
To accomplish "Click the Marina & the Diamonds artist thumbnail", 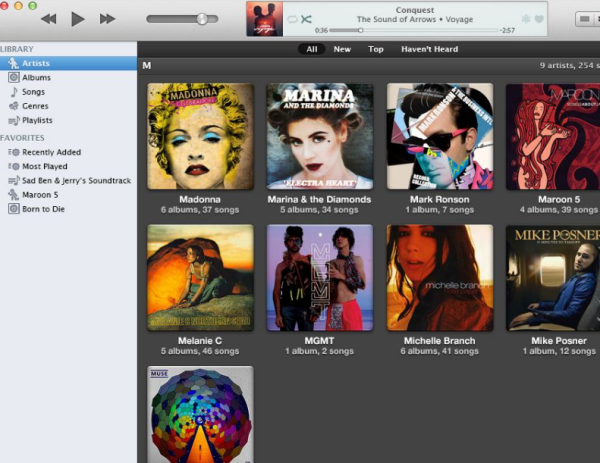I will 320,136.
